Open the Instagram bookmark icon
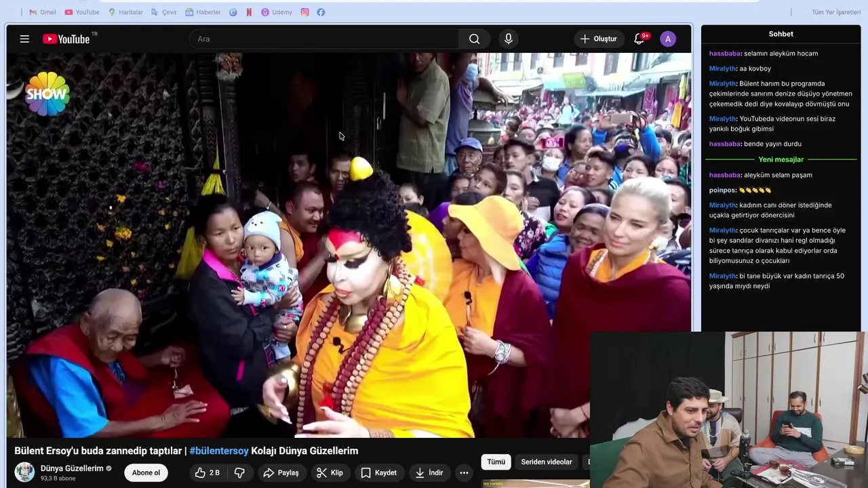This screenshot has width=868, height=488. [x=305, y=12]
